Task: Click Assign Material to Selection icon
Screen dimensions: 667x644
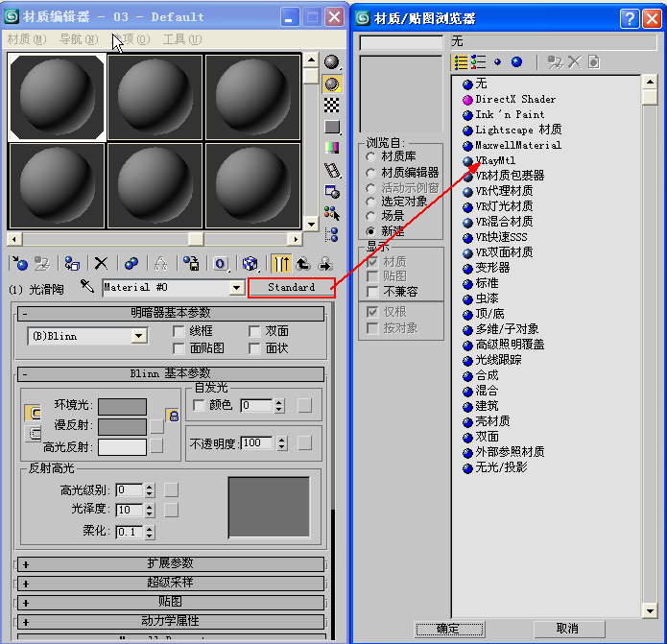Action: pos(70,263)
